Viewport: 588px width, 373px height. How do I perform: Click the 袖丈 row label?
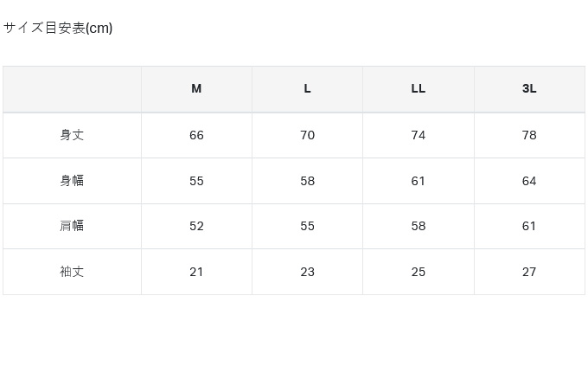click(72, 272)
